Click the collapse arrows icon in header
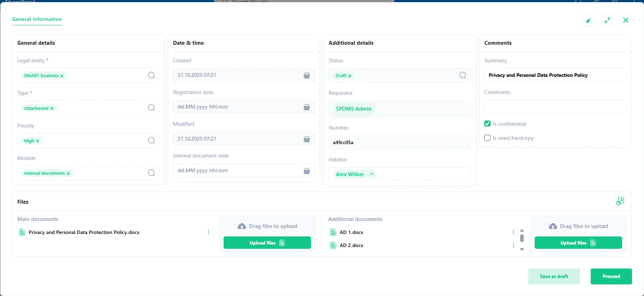The width and height of the screenshot is (644, 296). 607,20
